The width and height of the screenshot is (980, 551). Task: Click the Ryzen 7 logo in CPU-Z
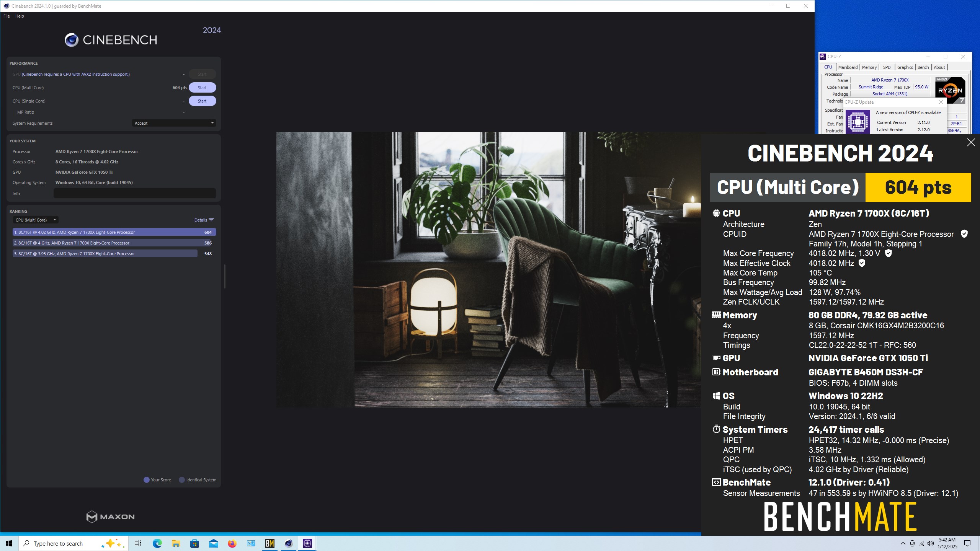coord(950,90)
